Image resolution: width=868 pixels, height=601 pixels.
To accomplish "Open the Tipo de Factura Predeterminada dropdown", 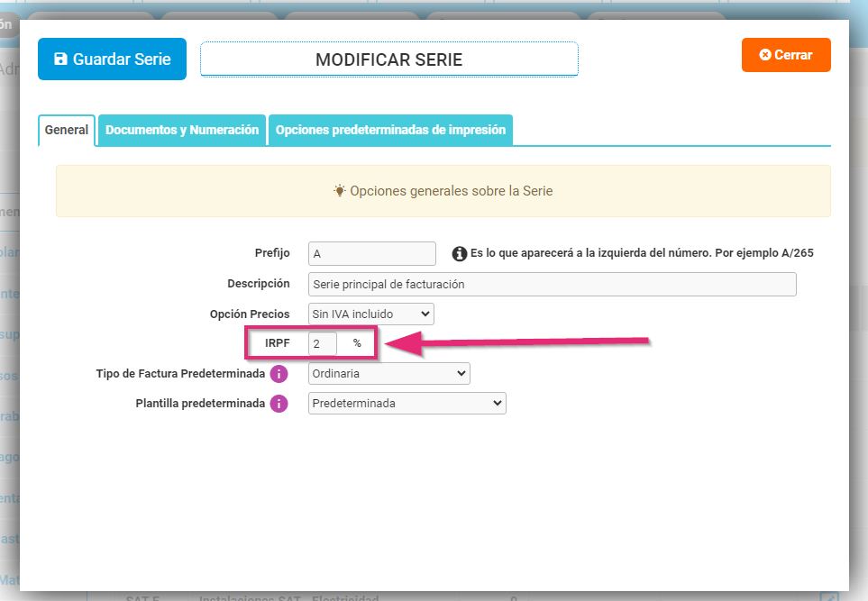I will [x=388, y=373].
